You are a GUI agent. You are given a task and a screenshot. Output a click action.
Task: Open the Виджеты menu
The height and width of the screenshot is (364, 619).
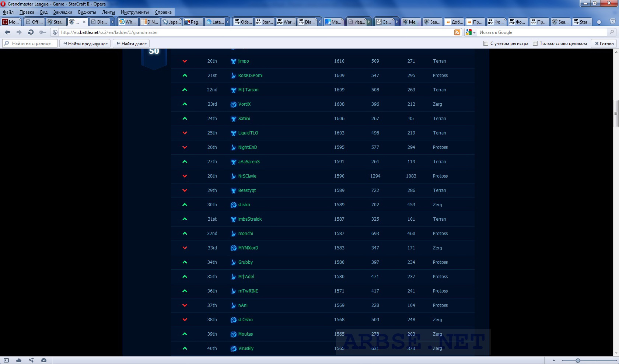click(87, 12)
